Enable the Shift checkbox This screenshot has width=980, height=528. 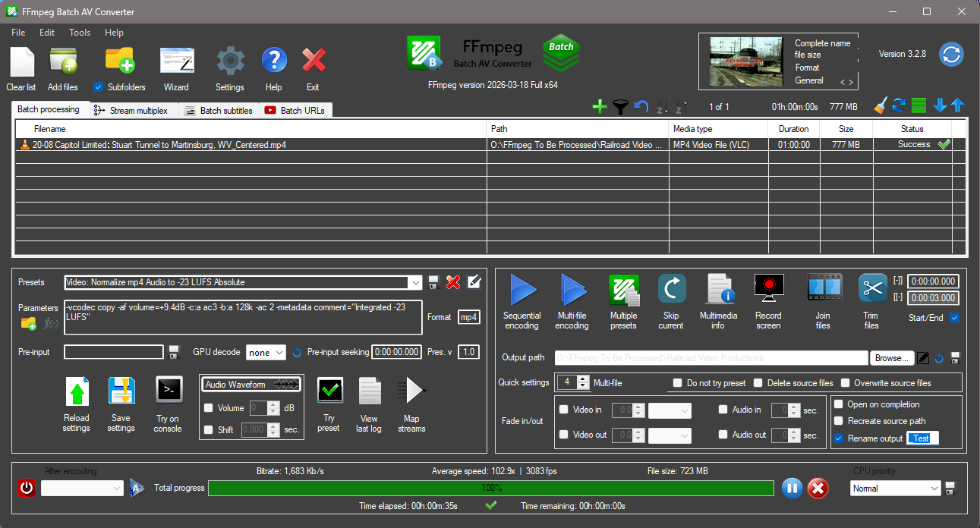click(x=209, y=429)
